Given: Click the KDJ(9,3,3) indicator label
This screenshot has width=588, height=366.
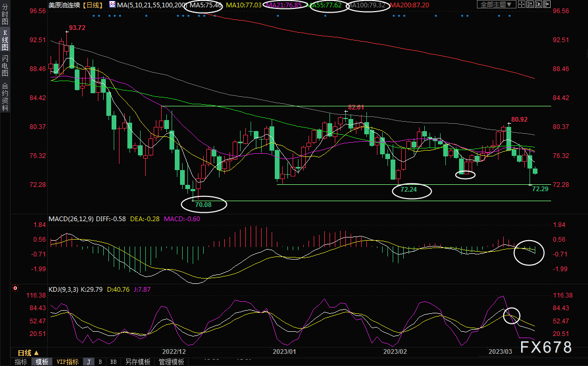Looking at the screenshot, I should point(64,290).
